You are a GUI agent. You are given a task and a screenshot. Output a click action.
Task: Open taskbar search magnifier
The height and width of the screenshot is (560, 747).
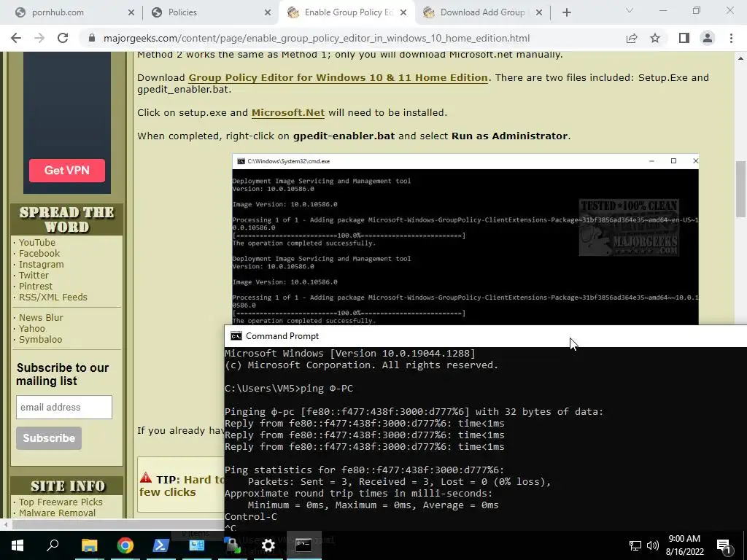click(x=53, y=545)
